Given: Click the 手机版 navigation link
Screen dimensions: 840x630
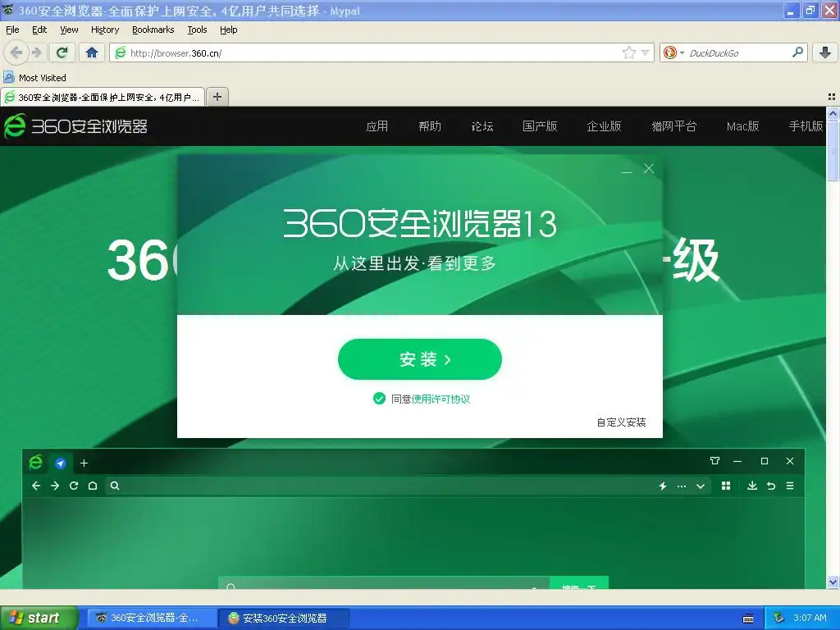Looking at the screenshot, I should 806,126.
